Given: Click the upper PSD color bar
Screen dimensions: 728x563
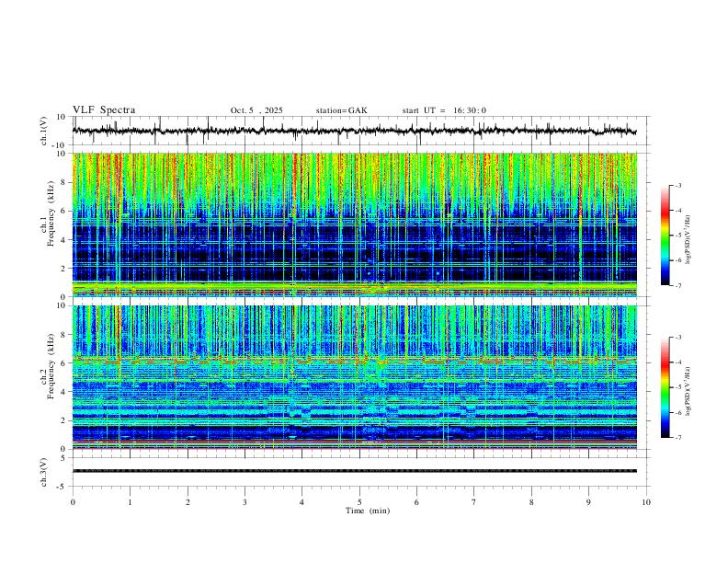Looking at the screenshot, I should 665,236.
